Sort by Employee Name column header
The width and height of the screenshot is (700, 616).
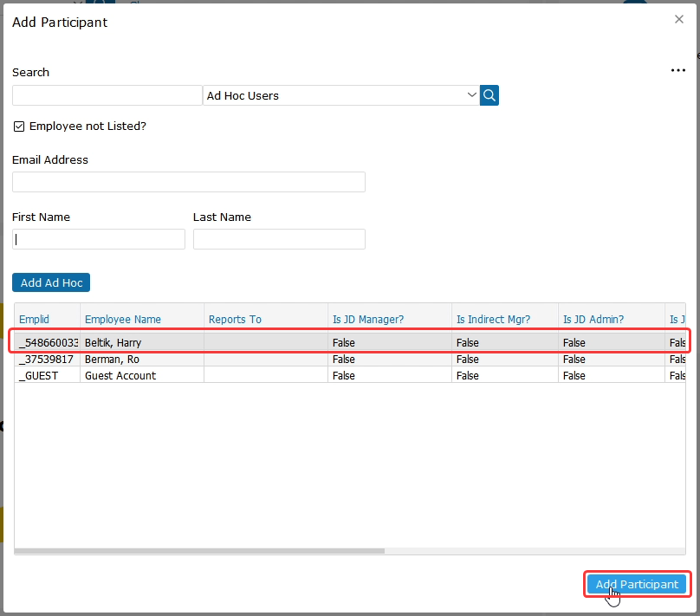pyautogui.click(x=123, y=320)
